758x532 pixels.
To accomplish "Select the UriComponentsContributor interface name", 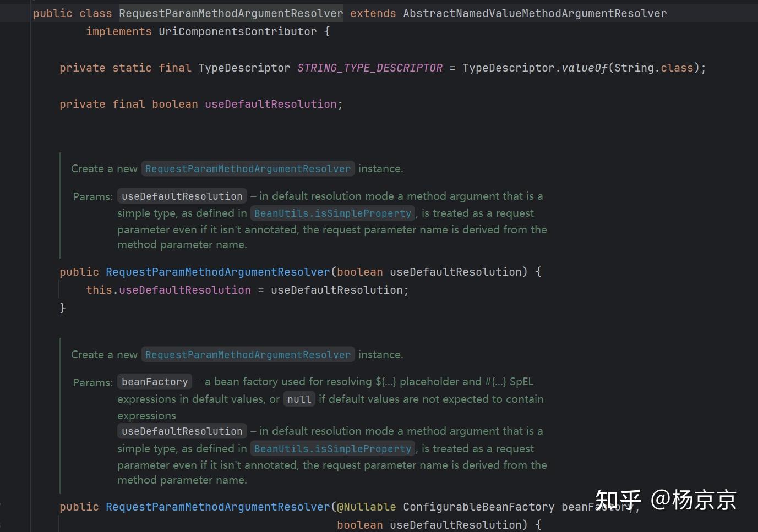I will [x=237, y=31].
